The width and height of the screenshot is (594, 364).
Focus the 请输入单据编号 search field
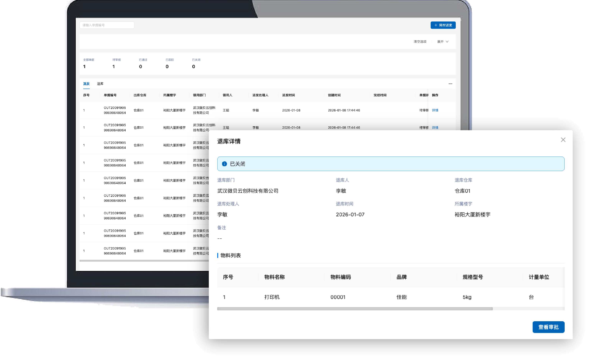point(107,25)
